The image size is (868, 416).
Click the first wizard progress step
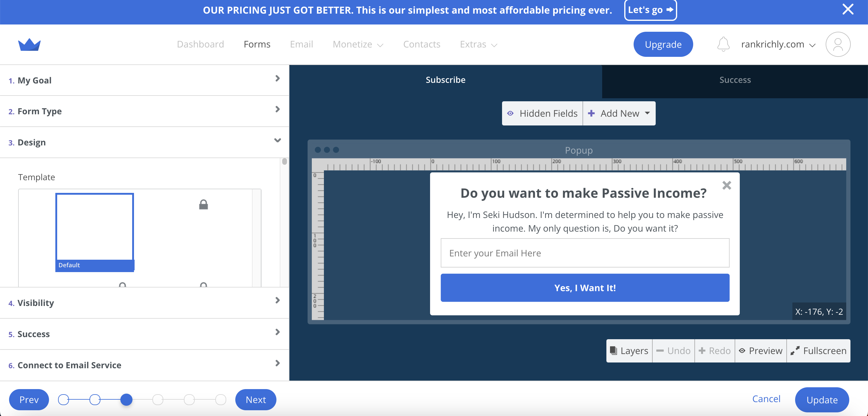pyautogui.click(x=63, y=400)
